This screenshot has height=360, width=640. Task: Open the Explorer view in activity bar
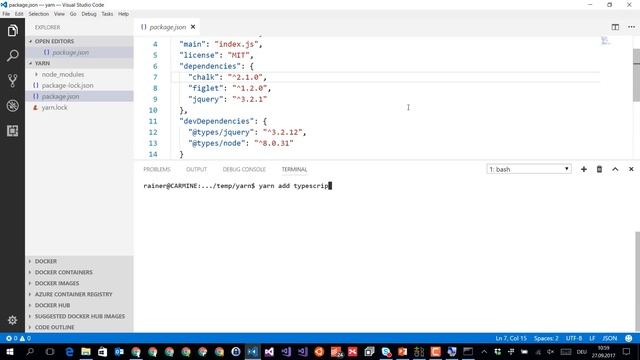12,31
